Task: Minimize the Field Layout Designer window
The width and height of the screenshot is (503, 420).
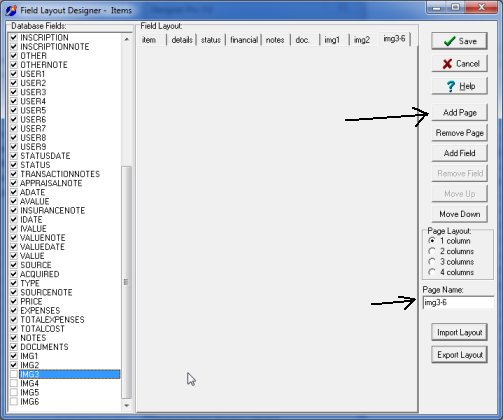Action: [437, 7]
